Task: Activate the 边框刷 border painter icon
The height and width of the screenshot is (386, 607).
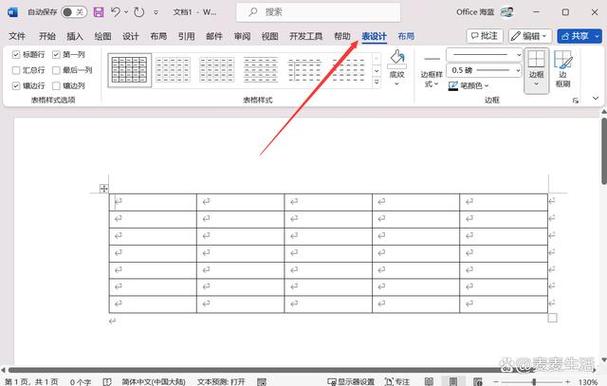Action: pos(562,60)
